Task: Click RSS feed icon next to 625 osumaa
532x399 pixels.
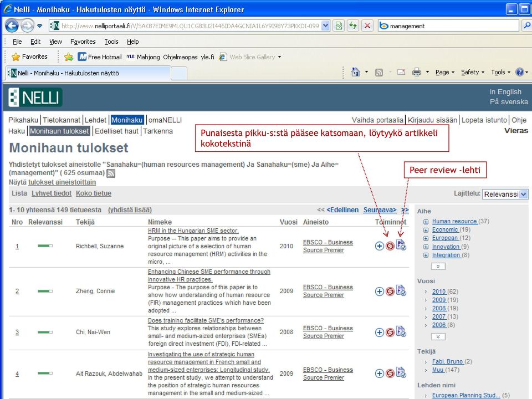Action: pyautogui.click(x=111, y=173)
